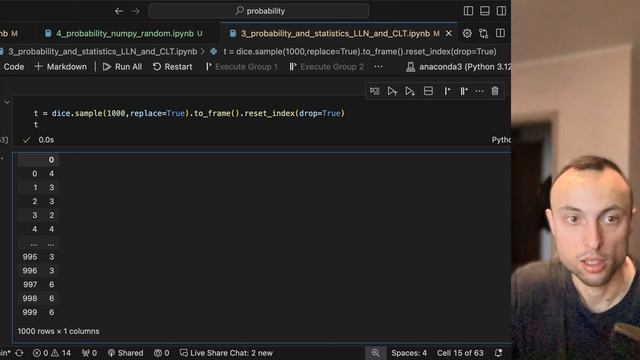Select the anaconda3 Python kernel
This screenshot has height=360, width=640.
click(458, 67)
